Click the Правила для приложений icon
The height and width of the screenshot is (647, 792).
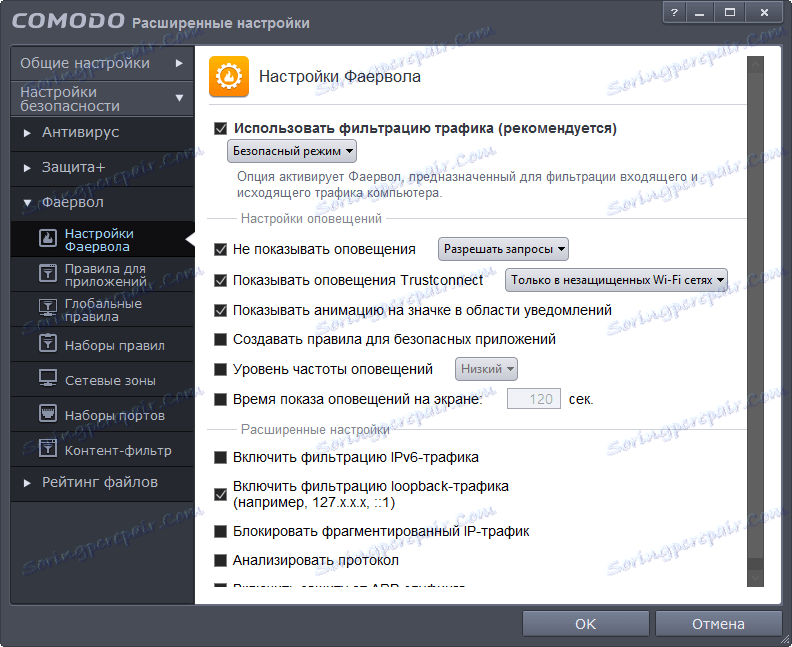click(x=48, y=273)
